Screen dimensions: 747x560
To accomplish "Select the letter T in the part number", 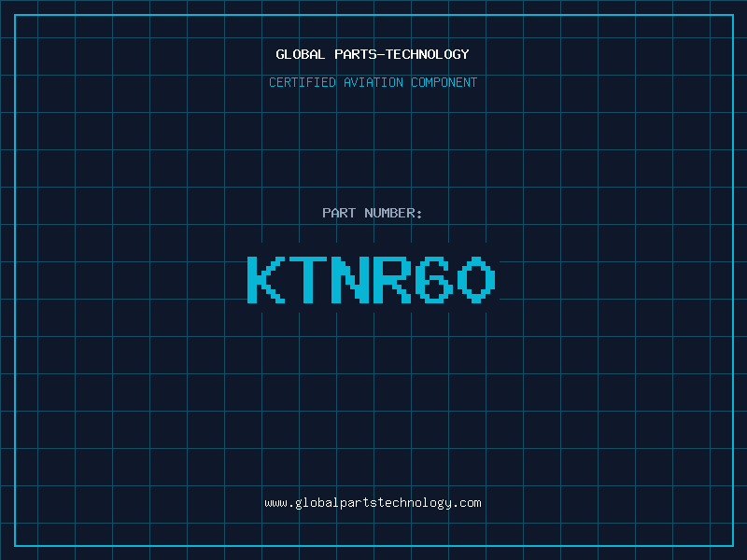I will [308, 279].
